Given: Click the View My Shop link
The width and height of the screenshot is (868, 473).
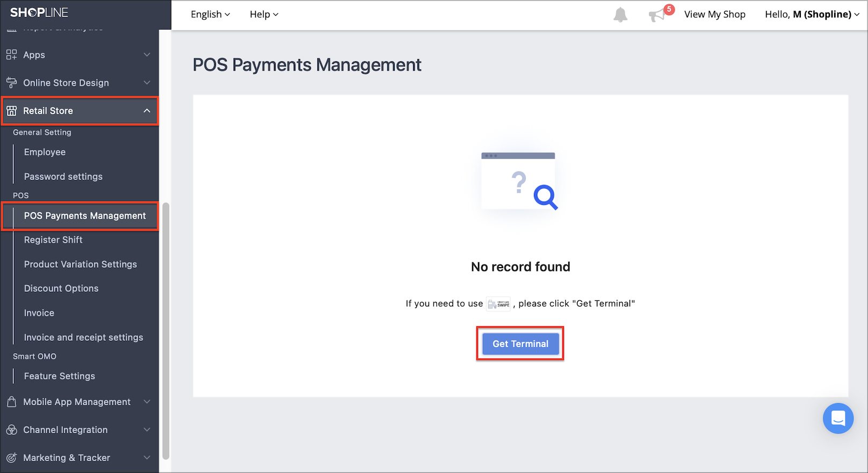Looking at the screenshot, I should [x=714, y=15].
